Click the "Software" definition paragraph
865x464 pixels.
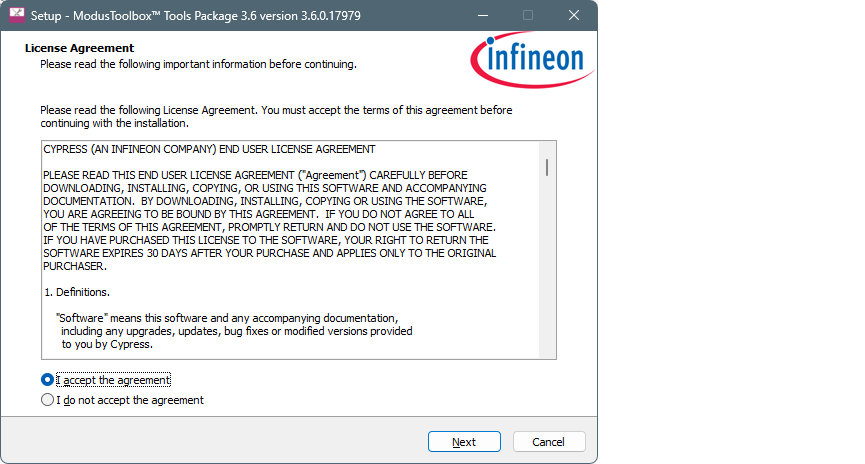(x=230, y=330)
